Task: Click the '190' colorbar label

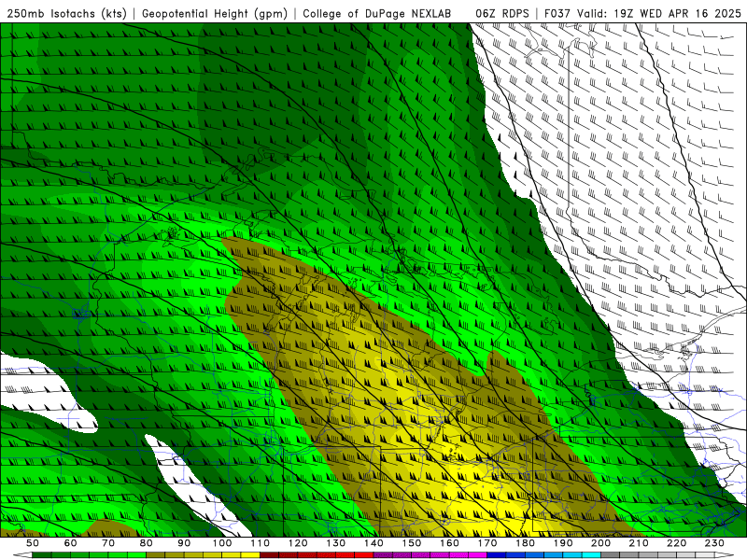Action: pyautogui.click(x=563, y=543)
